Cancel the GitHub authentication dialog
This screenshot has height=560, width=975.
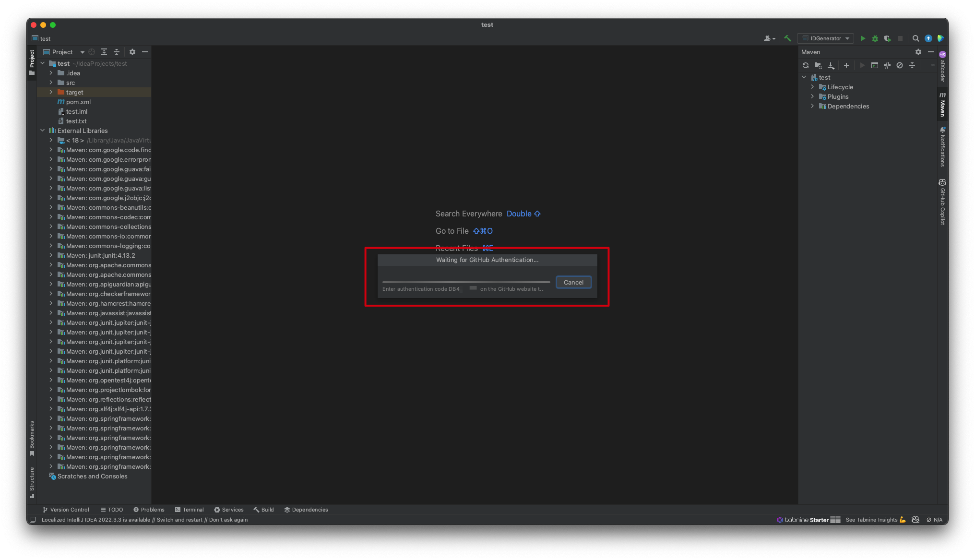tap(573, 282)
